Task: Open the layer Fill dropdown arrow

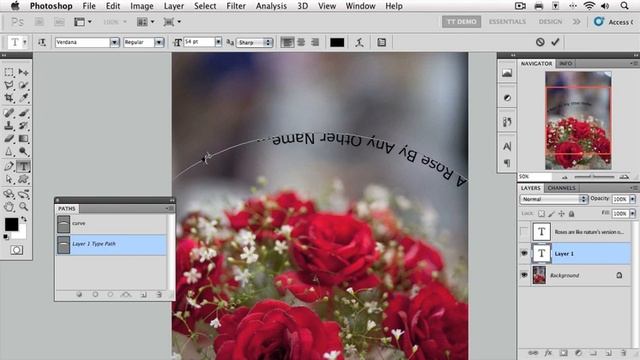Action: coord(632,213)
